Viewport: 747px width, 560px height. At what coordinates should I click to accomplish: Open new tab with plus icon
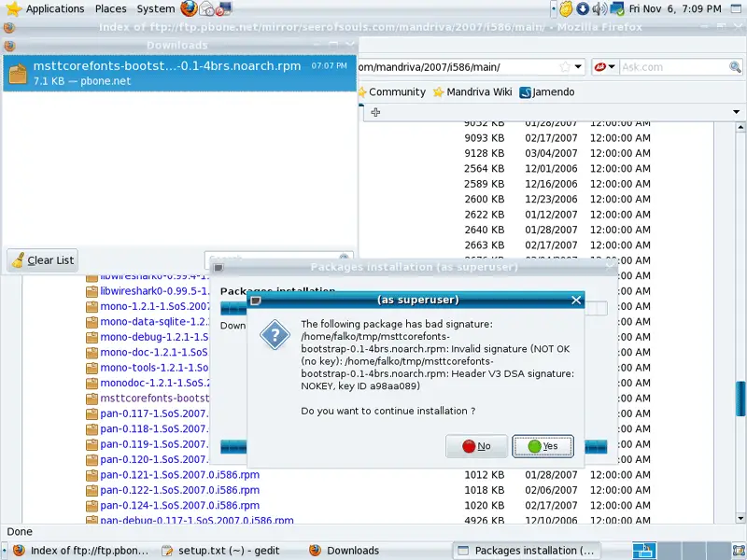pos(375,112)
